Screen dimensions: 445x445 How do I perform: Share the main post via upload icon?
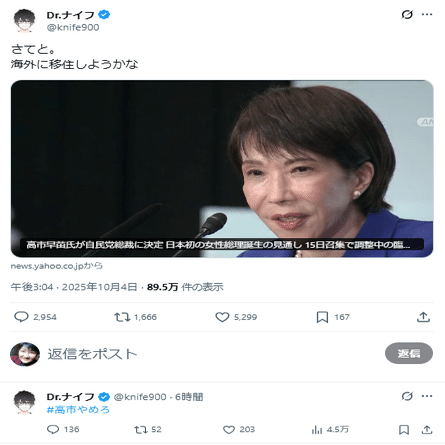pos(423,317)
